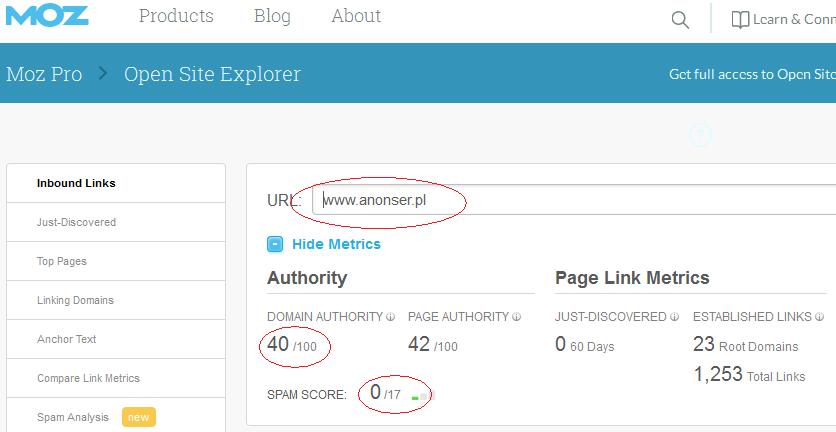Collapse metrics with the minus icon
Screen dimensions: 836x432
275,244
